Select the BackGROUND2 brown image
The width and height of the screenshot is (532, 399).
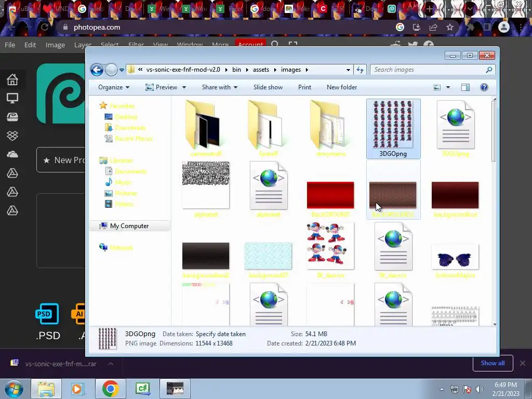click(x=393, y=195)
